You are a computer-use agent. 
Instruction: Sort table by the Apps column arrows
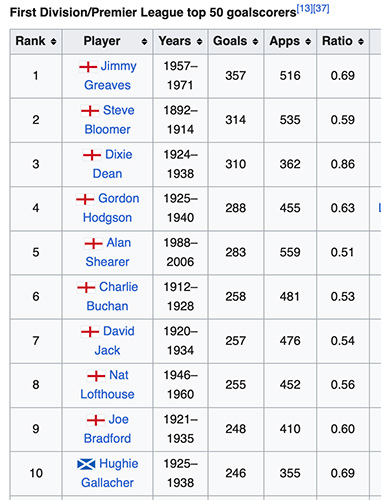click(308, 42)
